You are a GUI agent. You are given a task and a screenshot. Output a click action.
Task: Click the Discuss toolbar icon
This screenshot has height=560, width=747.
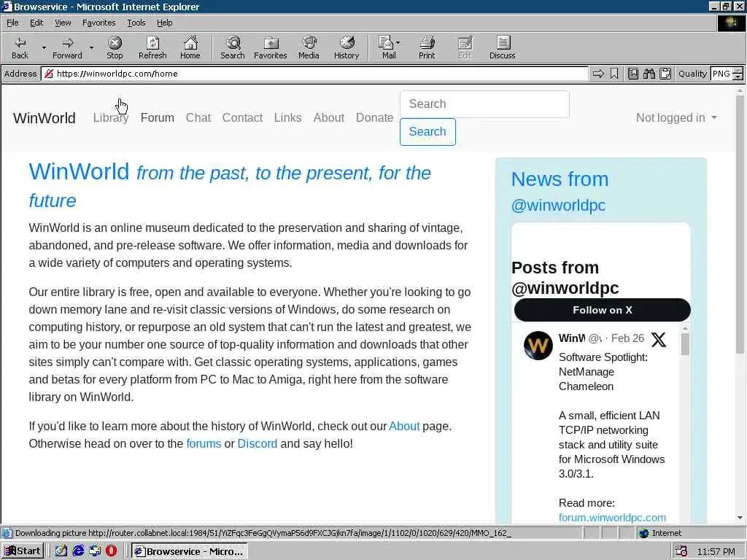(x=502, y=47)
